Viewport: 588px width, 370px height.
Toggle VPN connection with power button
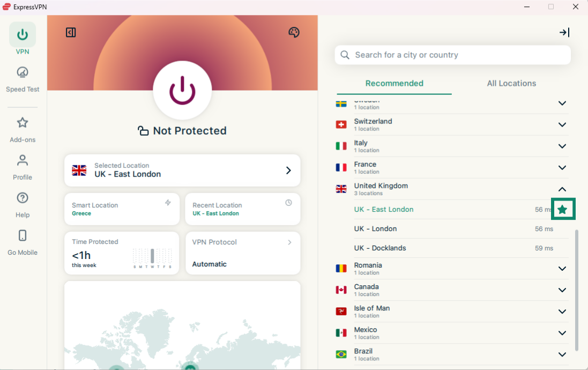[182, 91]
